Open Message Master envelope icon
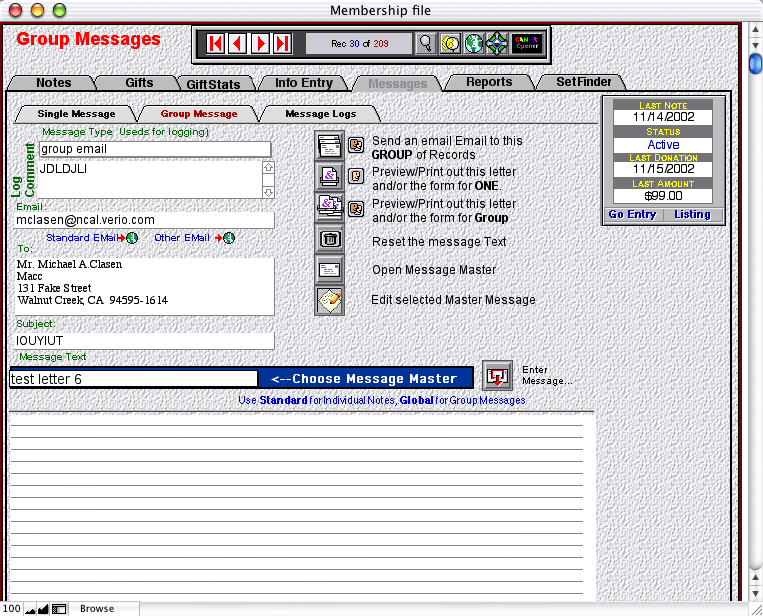Image resolution: width=763 pixels, height=616 pixels. coord(329,270)
